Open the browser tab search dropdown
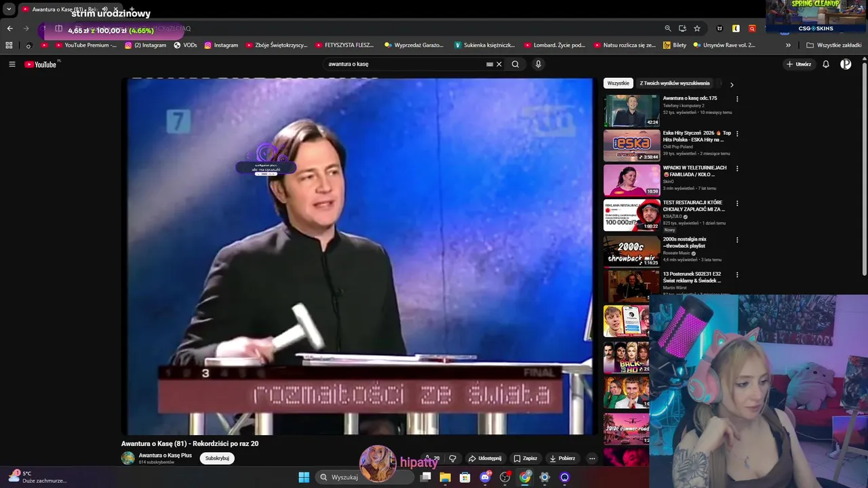Screen dimensions: 868x488 pos(9,9)
